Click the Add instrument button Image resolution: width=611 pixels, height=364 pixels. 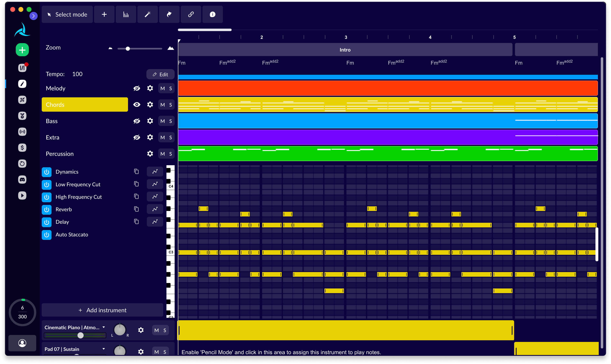(x=102, y=310)
